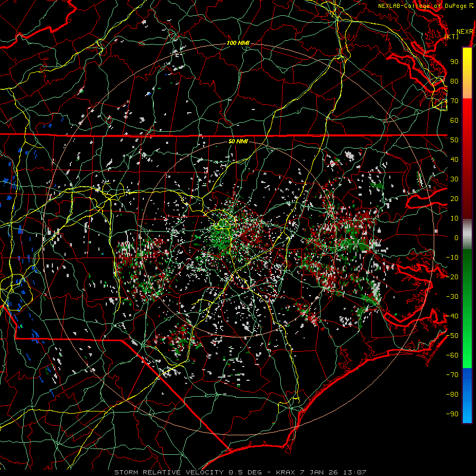This screenshot has height=476, width=476.
Task: Click the "-60" value on the velocity scale
Action: click(452, 355)
